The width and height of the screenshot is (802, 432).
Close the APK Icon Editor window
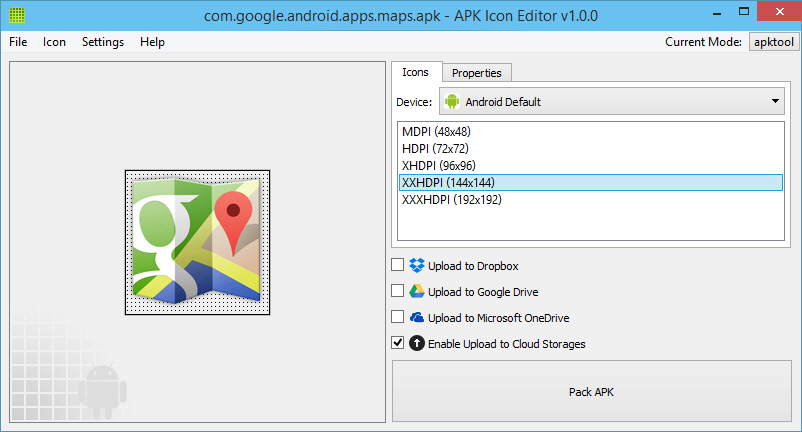(x=779, y=12)
